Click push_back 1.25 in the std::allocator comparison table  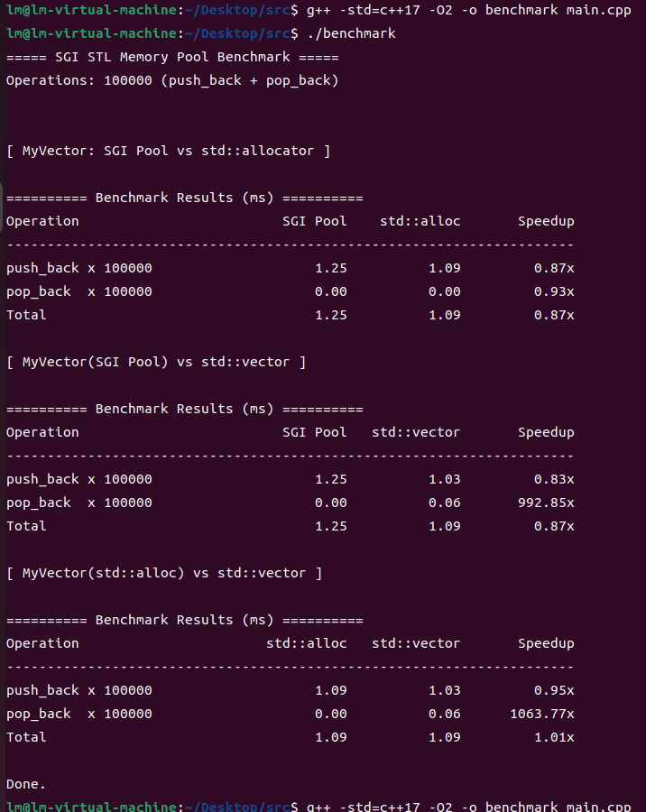(331, 268)
